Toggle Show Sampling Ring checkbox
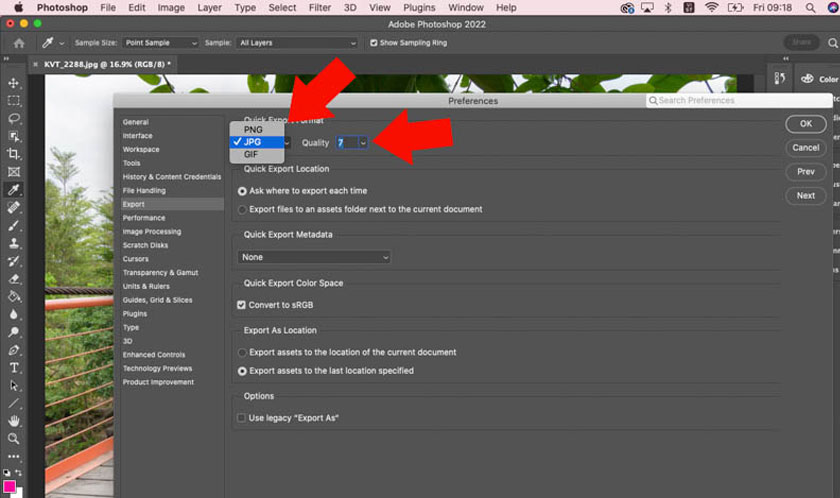 [x=374, y=43]
